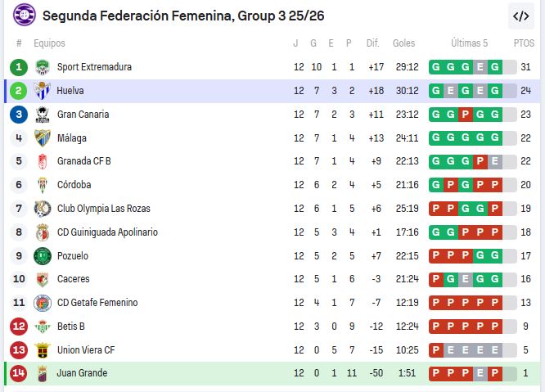Click the Sport Extremadura team crest
The height and width of the screenshot is (392, 545).
click(43, 67)
